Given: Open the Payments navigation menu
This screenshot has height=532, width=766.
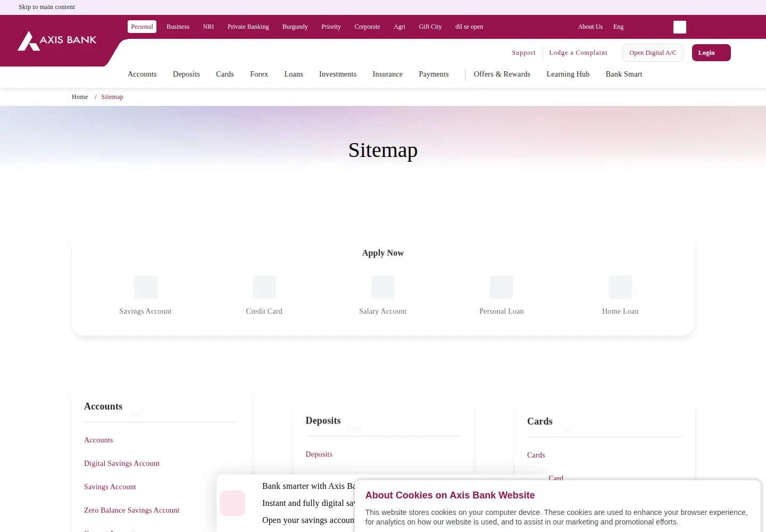Looking at the screenshot, I should coord(434,74).
